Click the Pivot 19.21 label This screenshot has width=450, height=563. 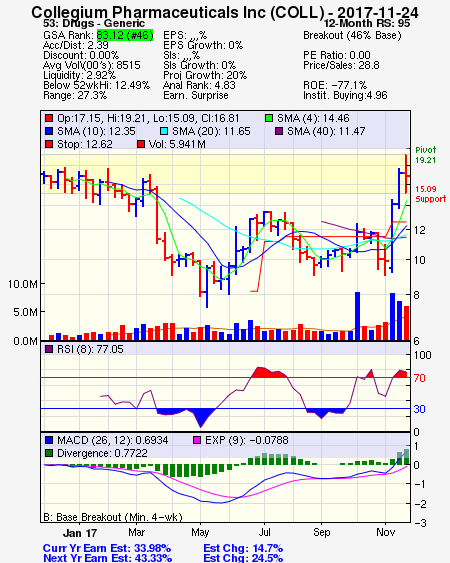[x=426, y=155]
